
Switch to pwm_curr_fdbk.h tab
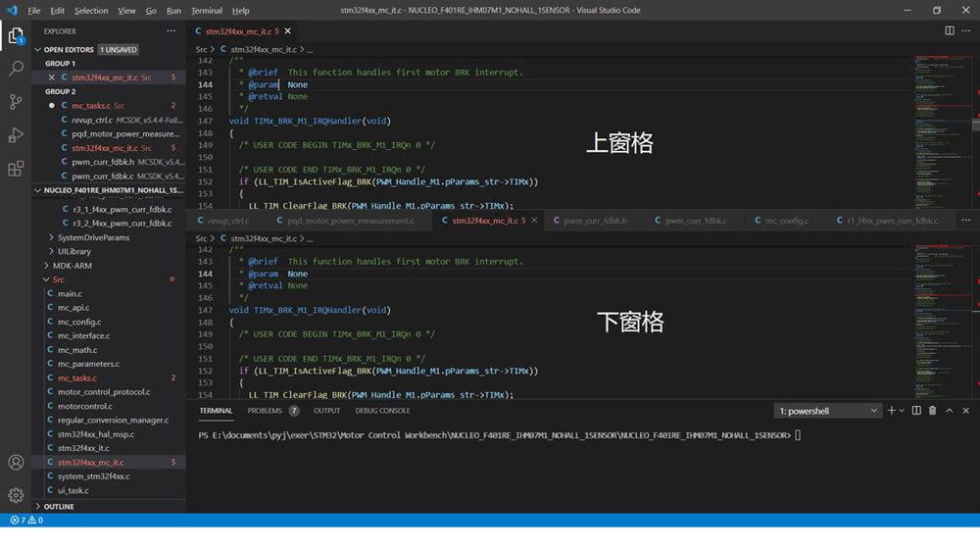[595, 220]
